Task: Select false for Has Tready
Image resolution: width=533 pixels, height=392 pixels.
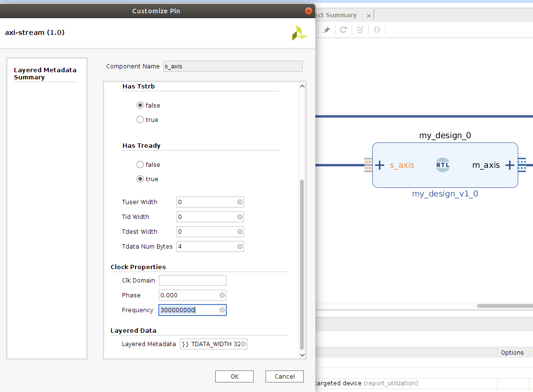Action: (140, 165)
